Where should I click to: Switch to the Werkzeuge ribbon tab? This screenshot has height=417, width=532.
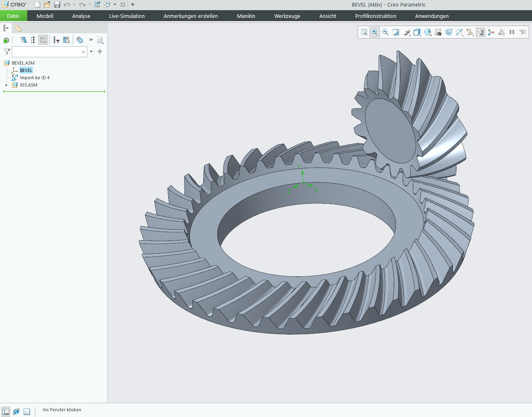(287, 16)
